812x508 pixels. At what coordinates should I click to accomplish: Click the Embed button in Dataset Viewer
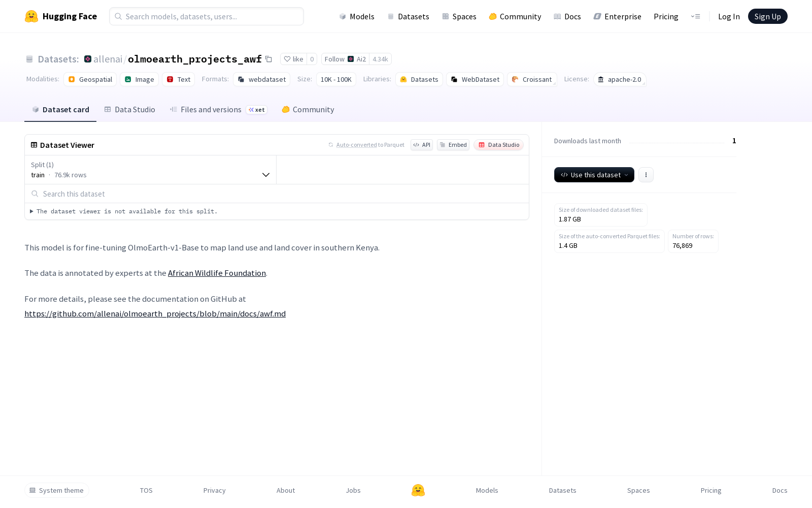[453, 145]
